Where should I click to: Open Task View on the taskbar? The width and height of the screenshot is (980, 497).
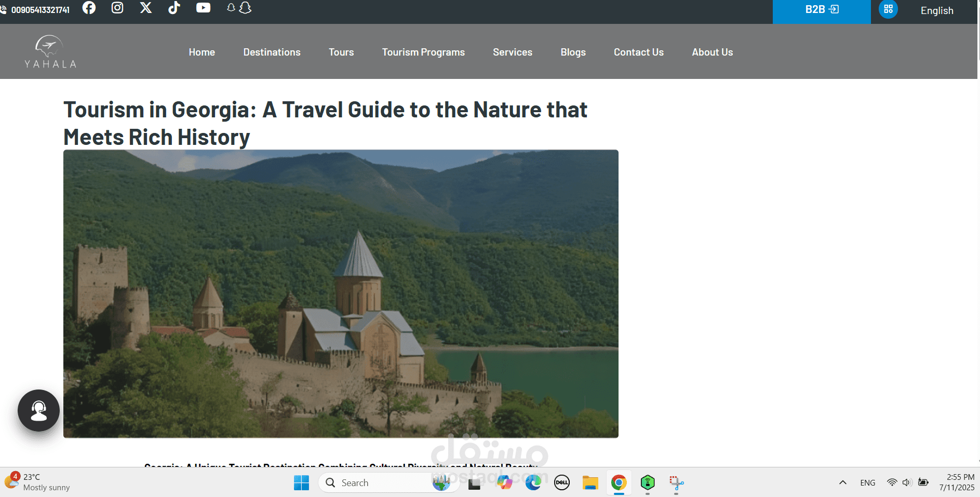point(474,483)
